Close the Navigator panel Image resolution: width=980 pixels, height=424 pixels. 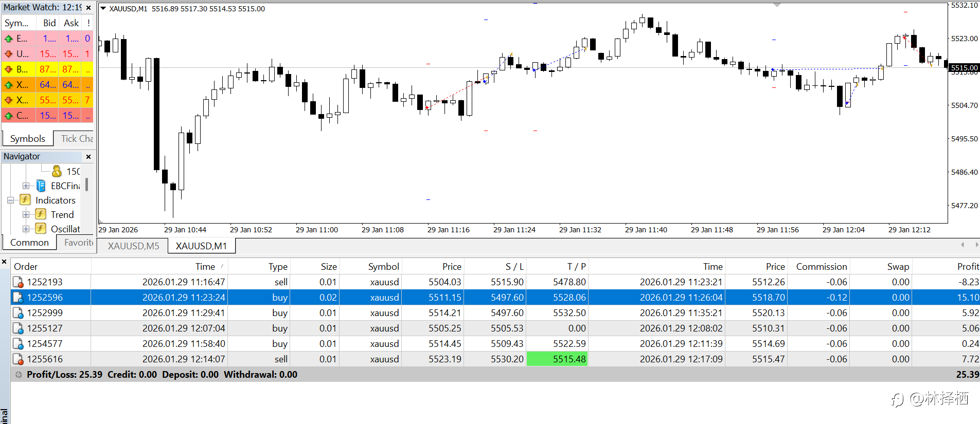(x=88, y=157)
